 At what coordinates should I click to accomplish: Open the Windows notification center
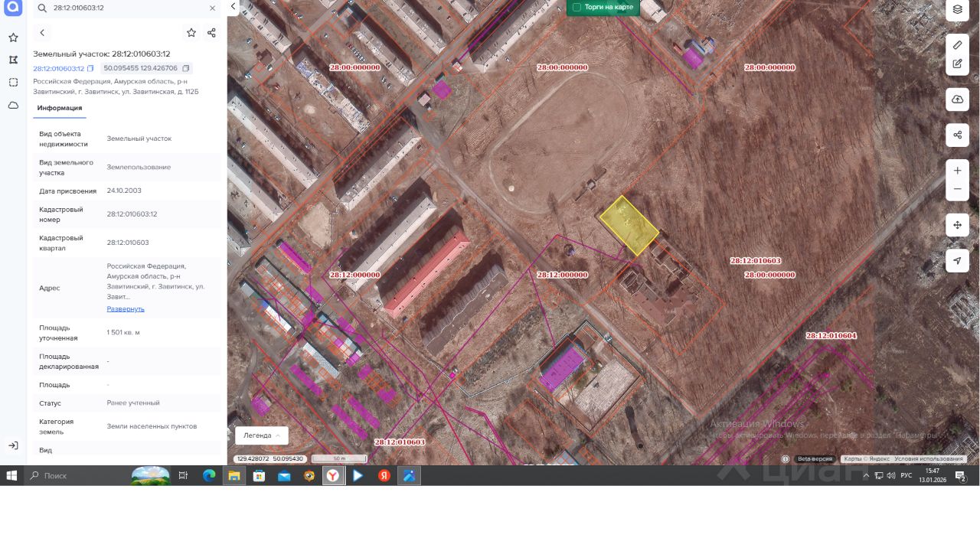pyautogui.click(x=961, y=476)
